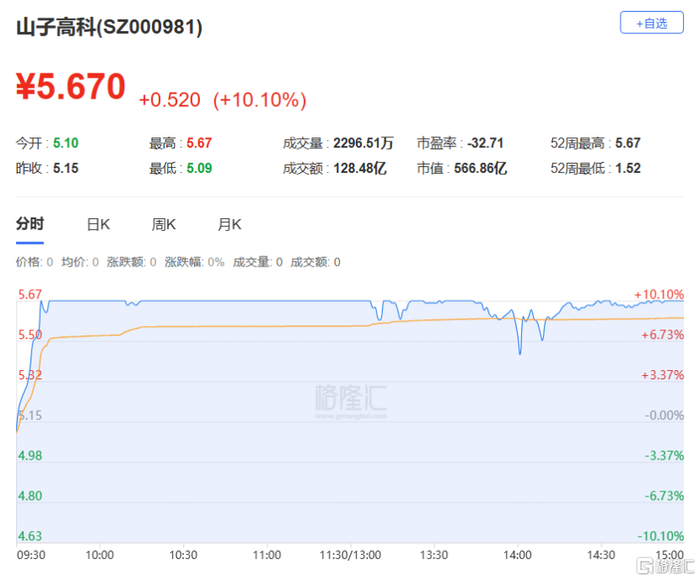The width and height of the screenshot is (700, 580).
Task: Click the 成交量 value 2296.51万
Action: (363, 143)
